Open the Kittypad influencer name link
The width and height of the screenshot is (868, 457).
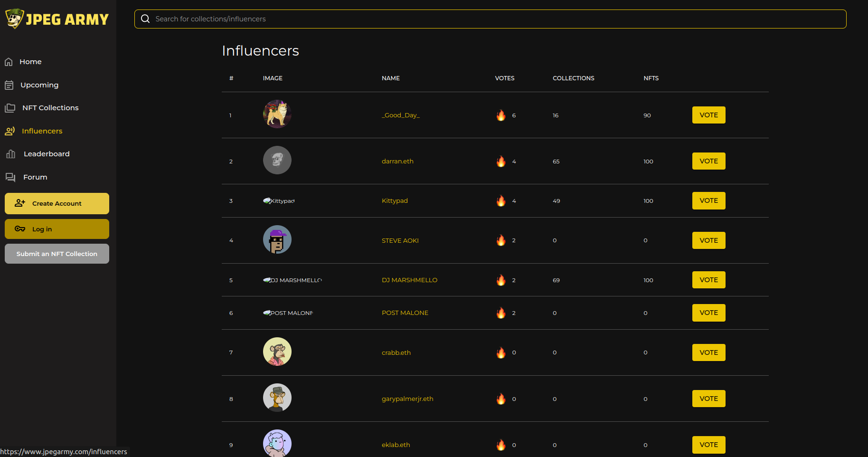point(395,201)
